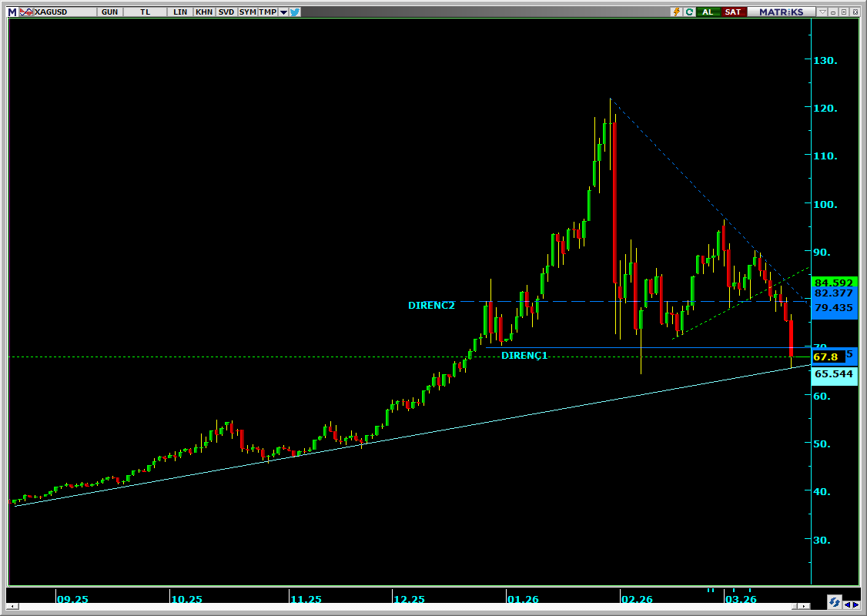Shift chart left with blue arrow
This screenshot has width=867, height=616.
pyautogui.click(x=847, y=605)
